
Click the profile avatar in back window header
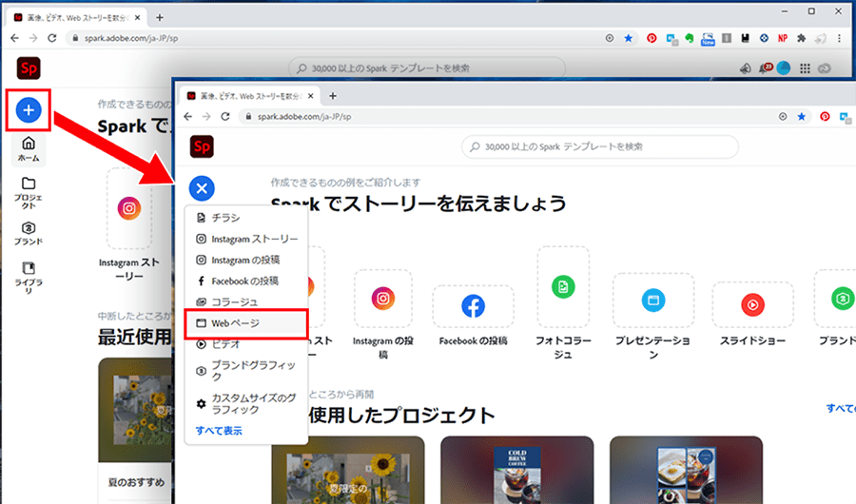click(784, 68)
